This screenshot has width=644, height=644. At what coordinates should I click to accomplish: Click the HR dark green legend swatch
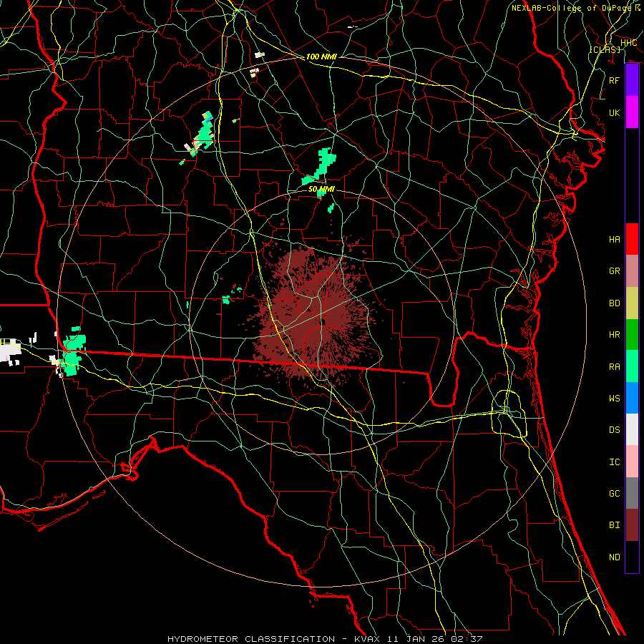[x=632, y=334]
